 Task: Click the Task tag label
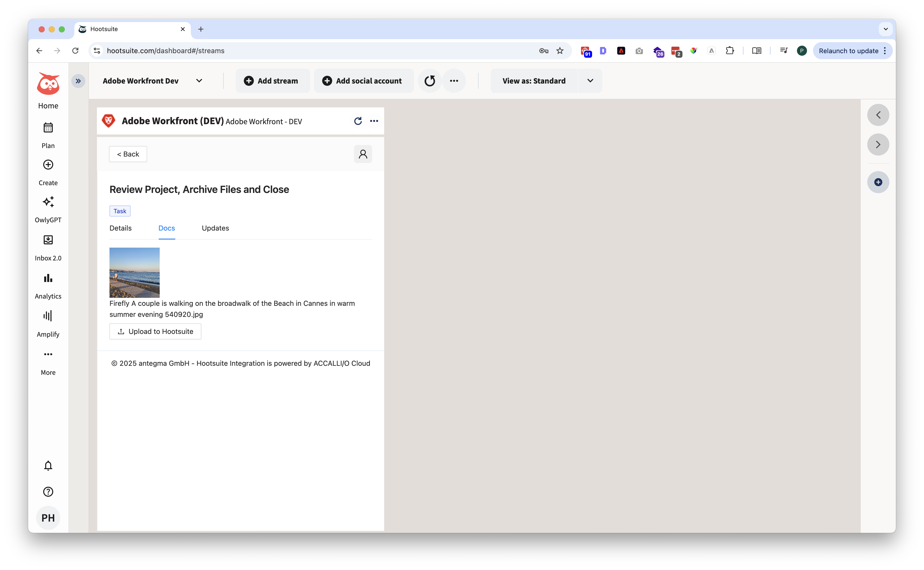120,211
